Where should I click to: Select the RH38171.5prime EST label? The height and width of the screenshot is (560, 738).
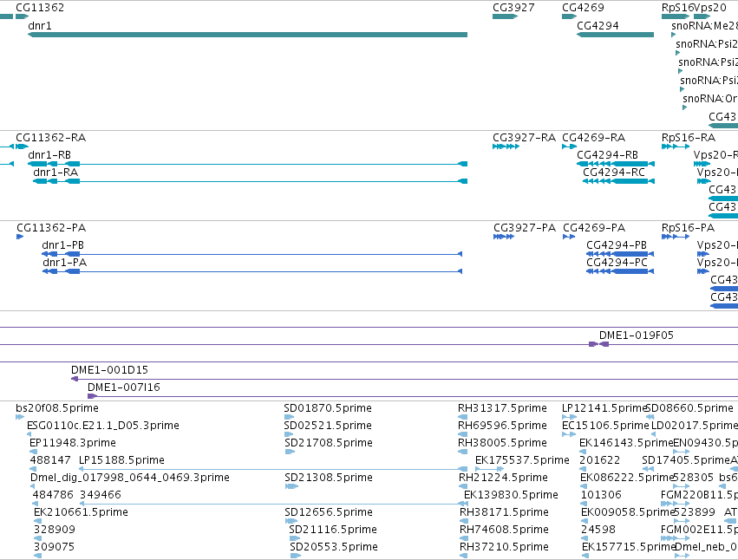pos(504,512)
